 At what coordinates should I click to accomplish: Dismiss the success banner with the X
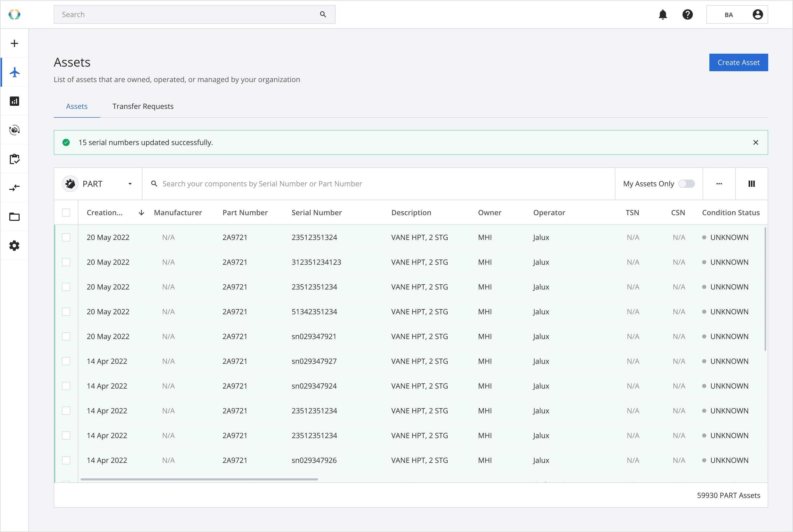coord(756,142)
